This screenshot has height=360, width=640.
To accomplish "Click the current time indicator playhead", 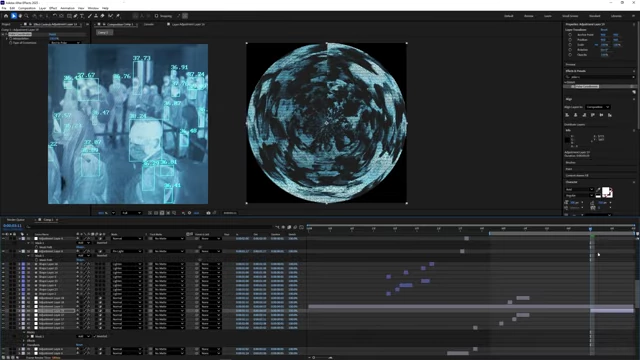I will [590, 229].
